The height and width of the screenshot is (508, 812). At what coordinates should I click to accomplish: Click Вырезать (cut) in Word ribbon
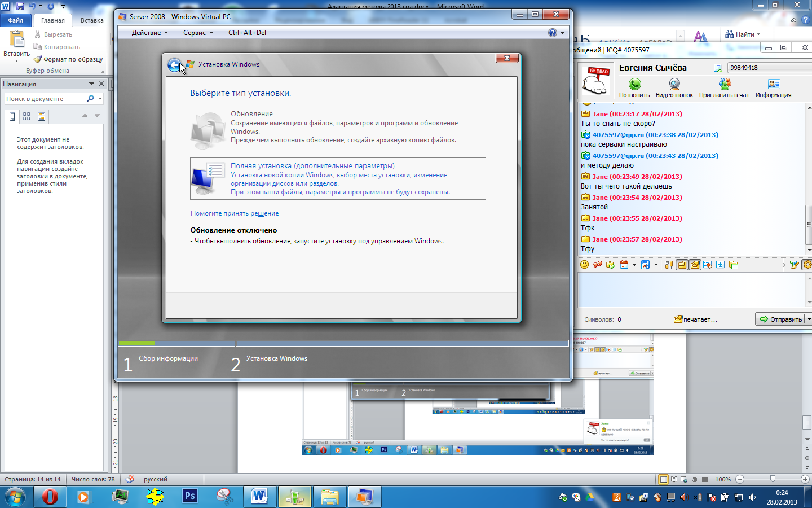point(53,34)
